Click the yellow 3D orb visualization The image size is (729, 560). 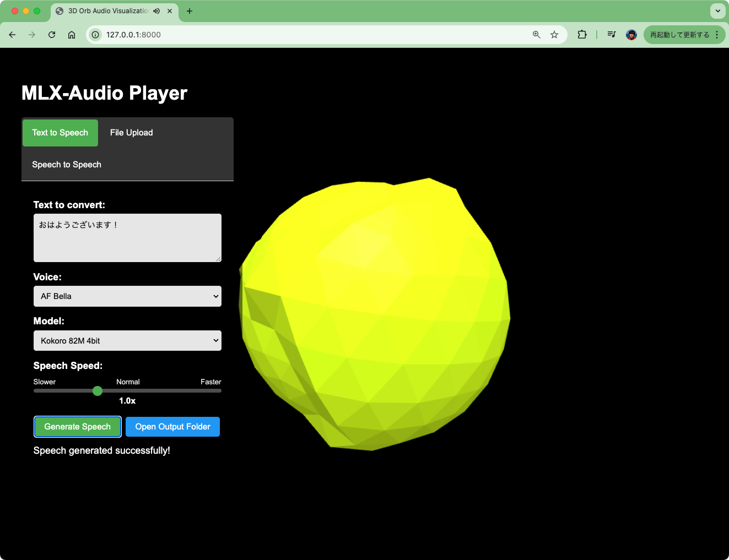[375, 314]
